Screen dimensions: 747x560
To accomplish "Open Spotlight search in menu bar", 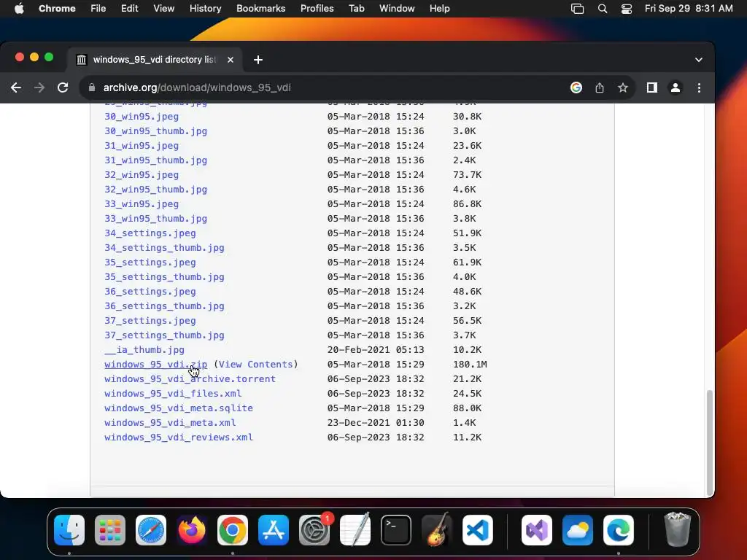I will click(602, 8).
